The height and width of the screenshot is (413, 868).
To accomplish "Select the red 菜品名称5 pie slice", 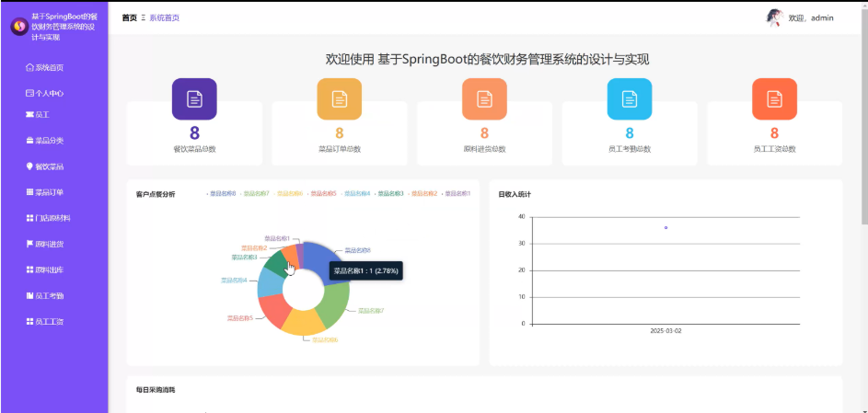I will [273, 308].
